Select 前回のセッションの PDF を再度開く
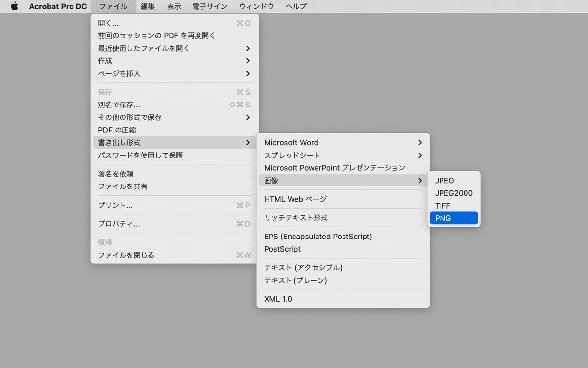 coord(174,36)
